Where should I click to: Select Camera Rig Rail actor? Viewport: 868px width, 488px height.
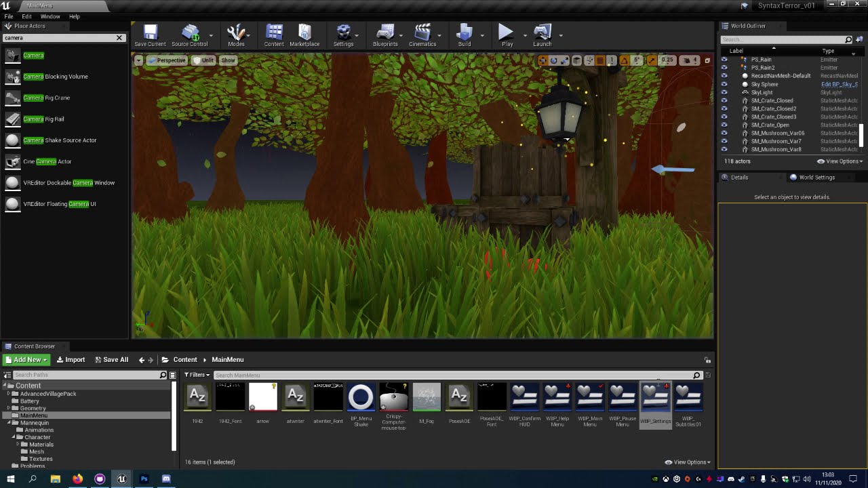click(x=64, y=119)
